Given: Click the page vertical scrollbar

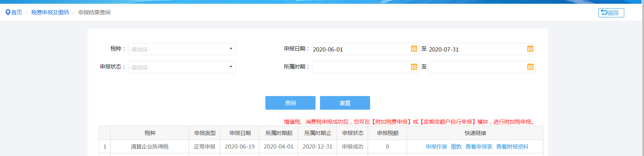Looking at the screenshot, I should (643, 78).
